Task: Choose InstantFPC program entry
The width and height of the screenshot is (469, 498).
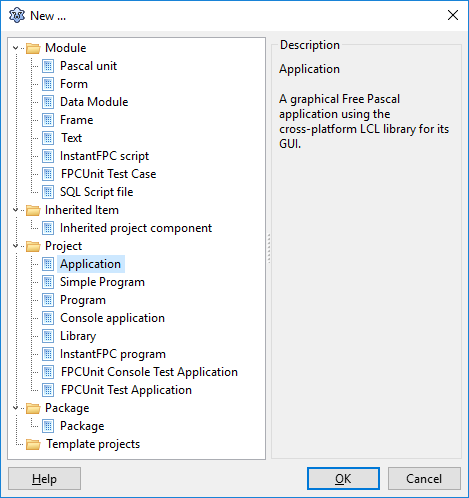Action: [113, 354]
